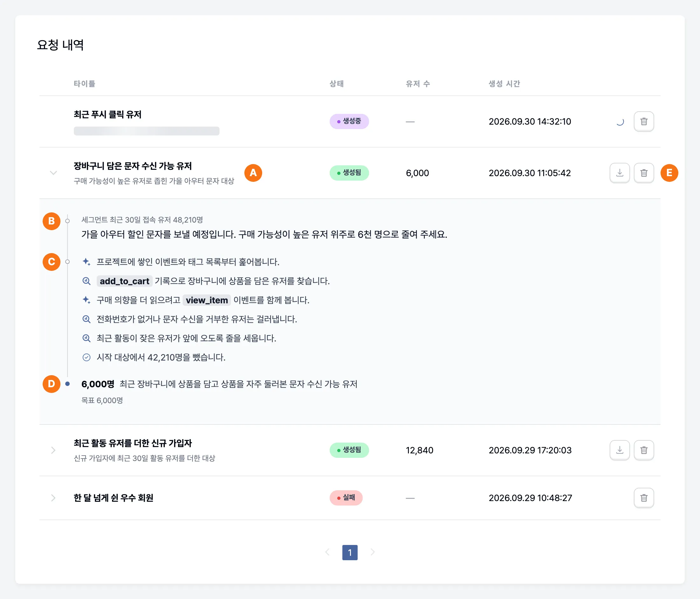Click 생성됨 badge in 장바구니 담은 row
This screenshot has height=599, width=700.
tap(349, 173)
